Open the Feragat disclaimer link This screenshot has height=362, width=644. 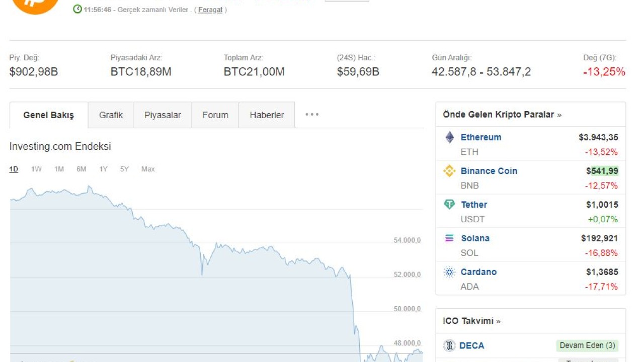tap(210, 10)
